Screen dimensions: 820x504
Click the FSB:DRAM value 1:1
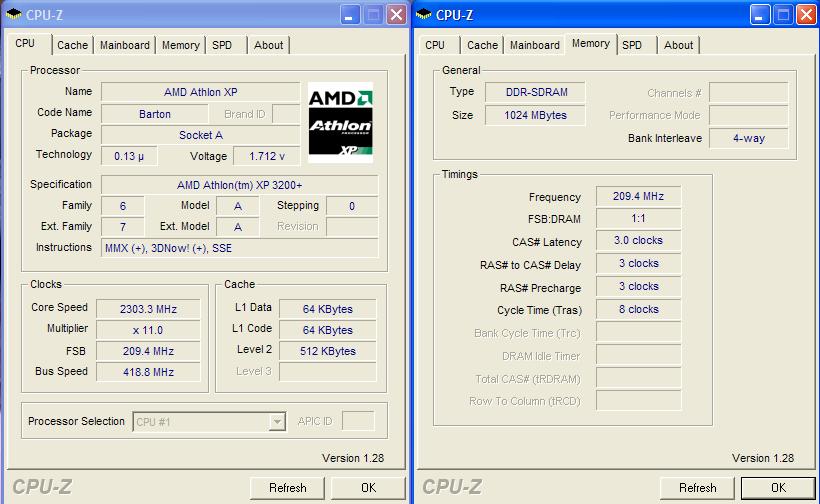point(639,219)
